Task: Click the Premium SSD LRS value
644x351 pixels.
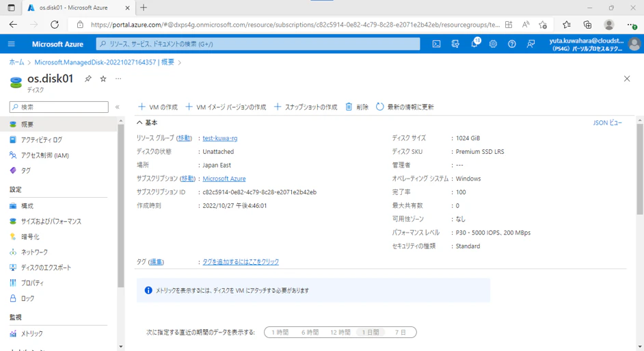Action: click(x=480, y=152)
